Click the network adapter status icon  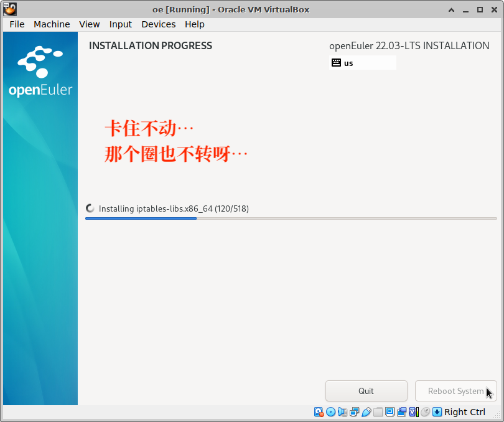pyautogui.click(x=355, y=412)
